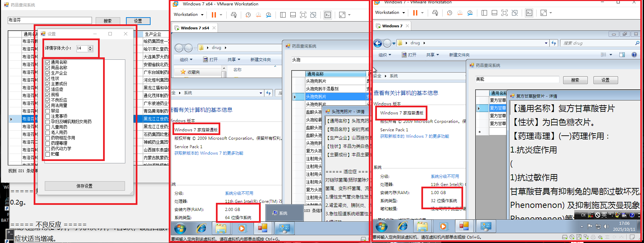Open Explorer folder icon in right Windows 7 guest taskbar
The width and height of the screenshot is (644, 243).
click(422, 226)
